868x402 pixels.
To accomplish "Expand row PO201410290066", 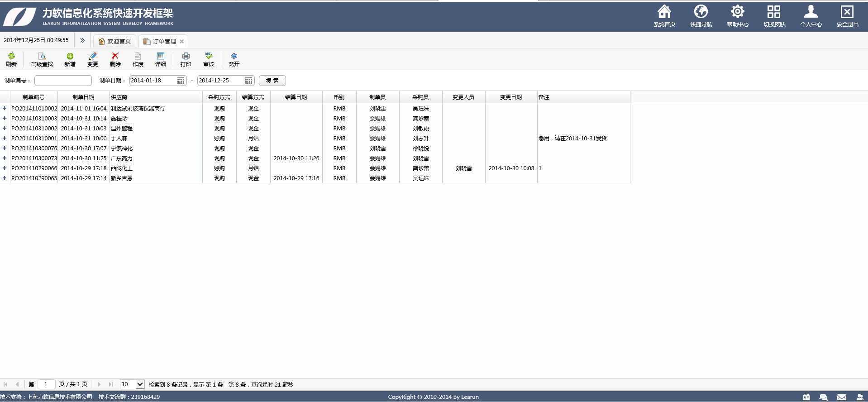I will pyautogui.click(x=5, y=168).
